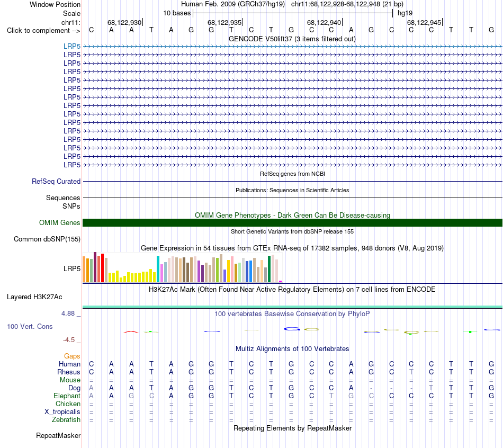Open the 'H3K27Ac Mark' ENCODE track title
The image size is (503, 448).
click(x=292, y=290)
